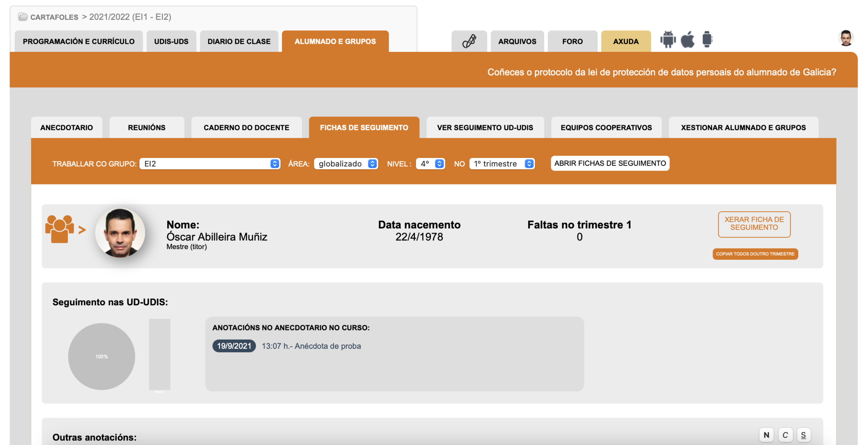Open the Traballar co grupo dropdown
868x445 pixels.
210,164
